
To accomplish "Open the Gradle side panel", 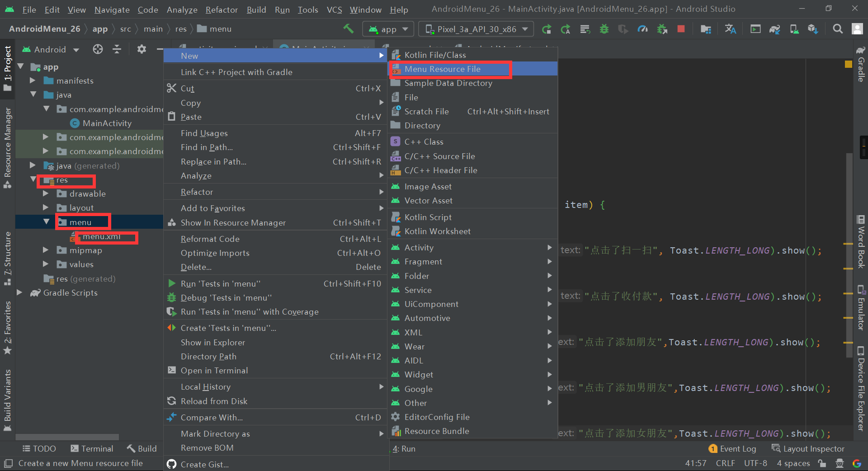I will pyautogui.click(x=861, y=64).
